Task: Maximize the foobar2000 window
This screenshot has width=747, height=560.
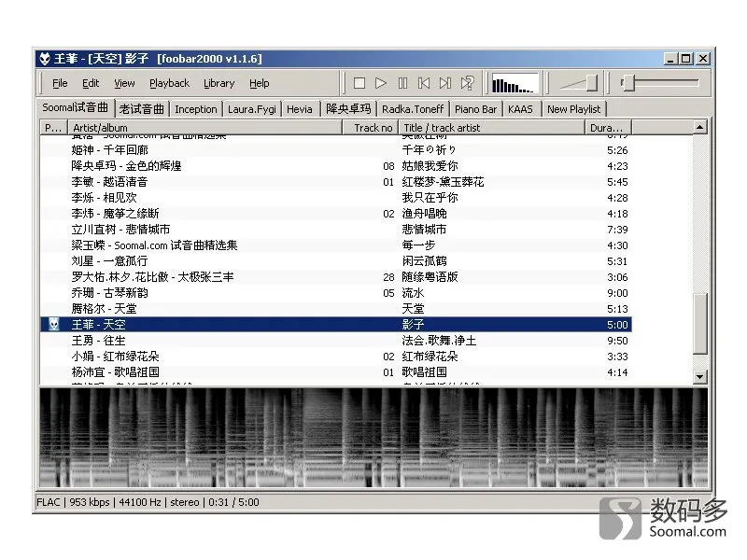Action: (686, 59)
